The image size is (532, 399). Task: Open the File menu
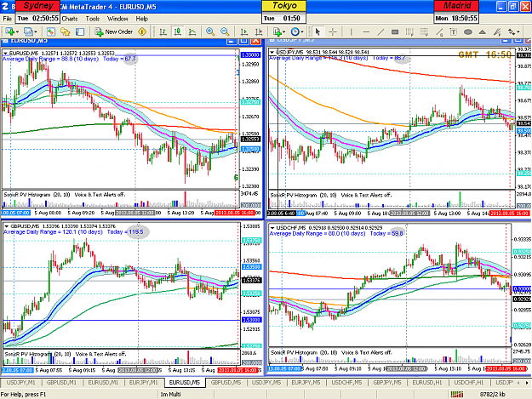point(7,19)
